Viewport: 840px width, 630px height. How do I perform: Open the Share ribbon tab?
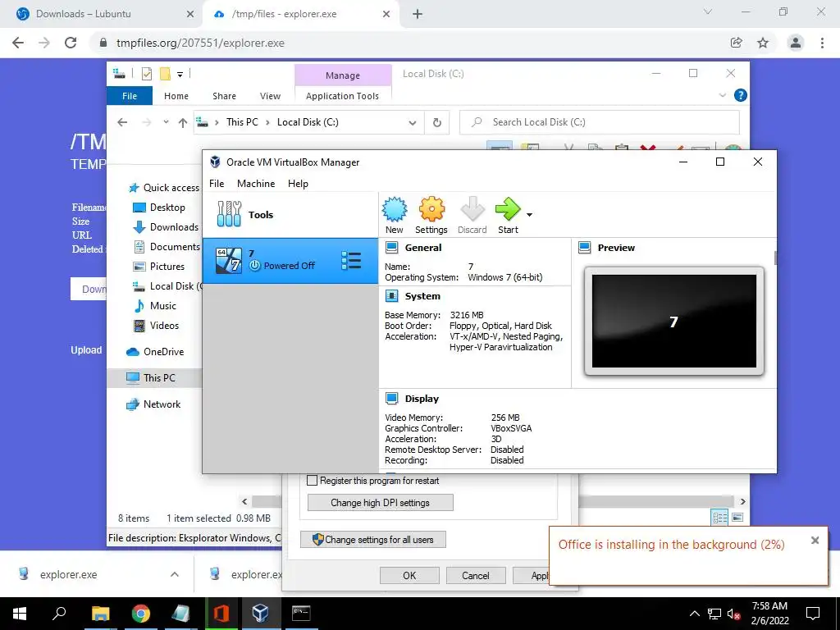click(x=224, y=96)
